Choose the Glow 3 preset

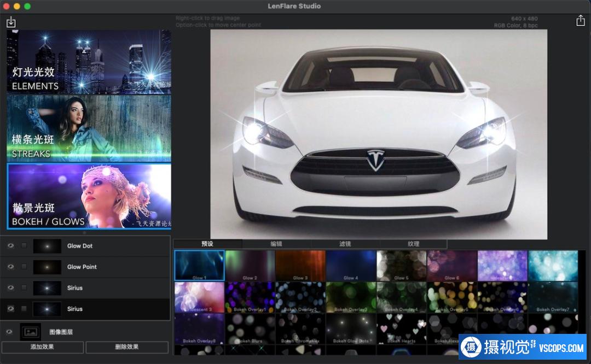tap(300, 266)
